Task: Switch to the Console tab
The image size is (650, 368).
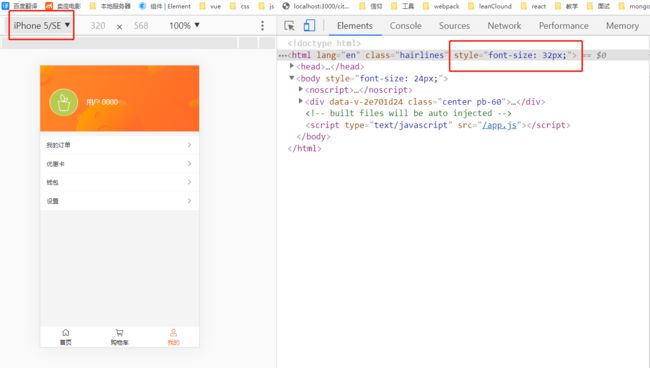Action: 405,26
